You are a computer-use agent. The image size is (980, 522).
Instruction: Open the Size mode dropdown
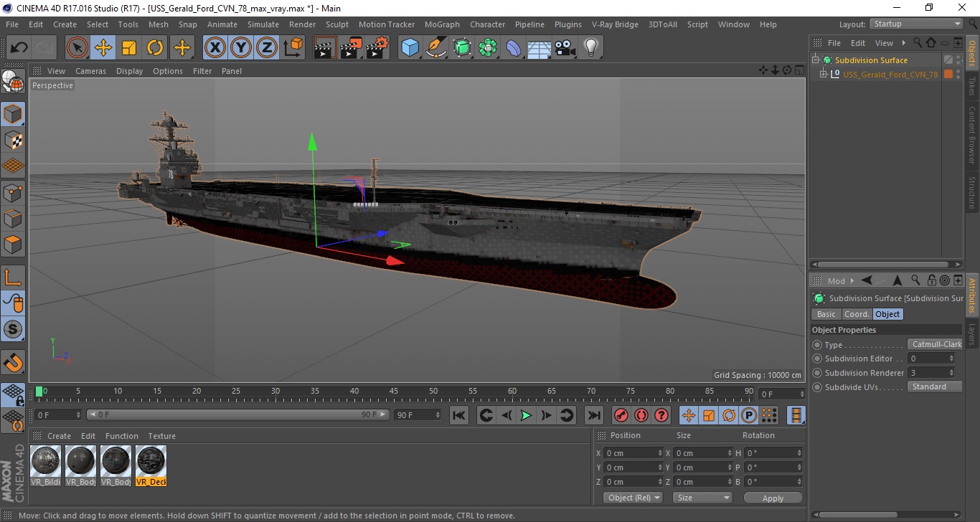pos(702,498)
